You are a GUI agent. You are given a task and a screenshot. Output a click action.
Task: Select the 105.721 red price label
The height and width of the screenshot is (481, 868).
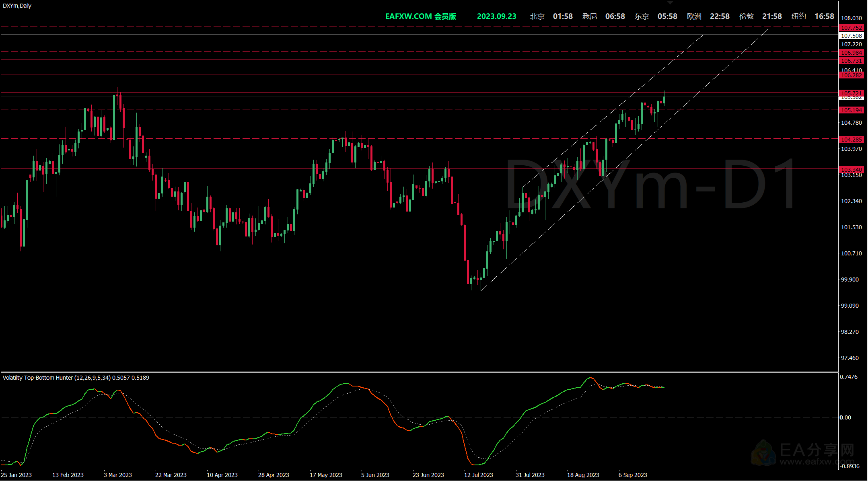click(852, 93)
